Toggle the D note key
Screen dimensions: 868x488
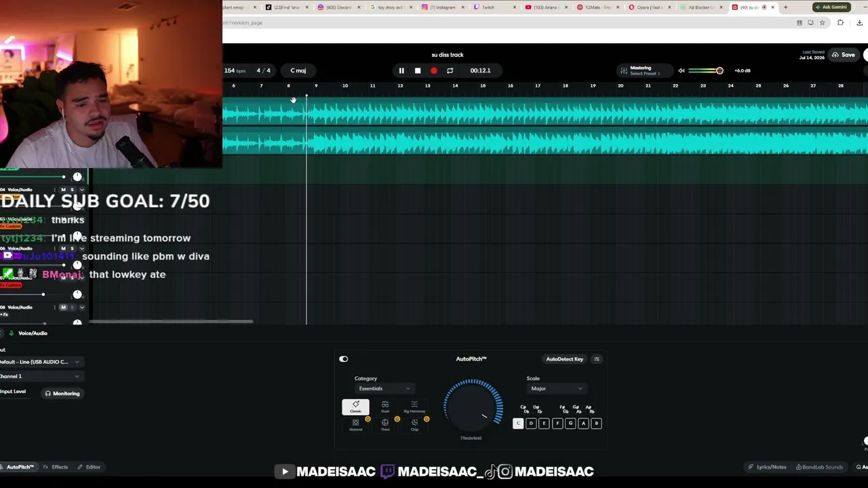pyautogui.click(x=531, y=424)
